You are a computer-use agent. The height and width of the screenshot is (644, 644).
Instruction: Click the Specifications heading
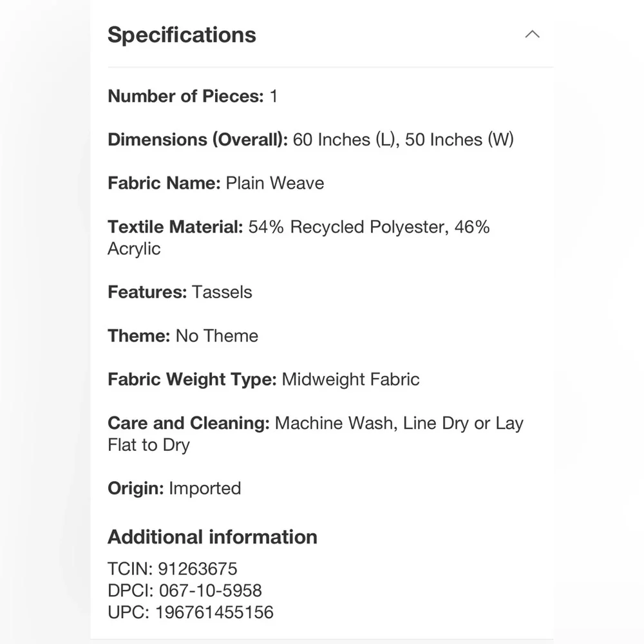click(182, 35)
